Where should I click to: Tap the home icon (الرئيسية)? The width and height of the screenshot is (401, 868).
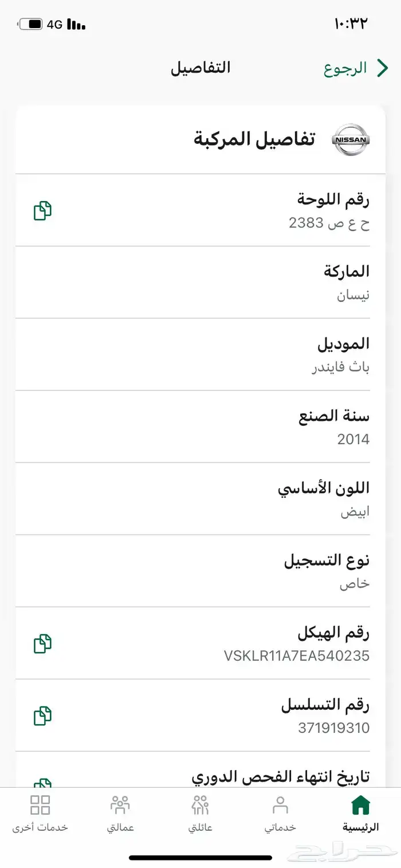(x=360, y=805)
